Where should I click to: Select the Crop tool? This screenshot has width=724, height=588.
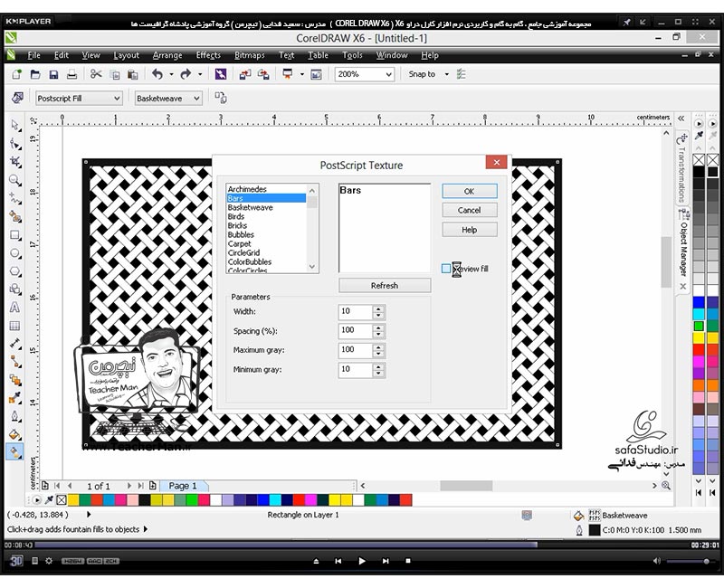15,162
